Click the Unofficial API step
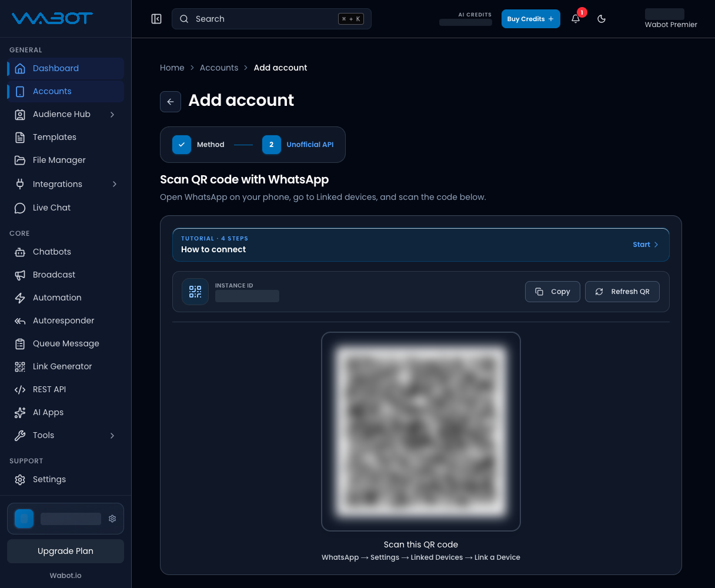The image size is (715, 588). click(298, 145)
